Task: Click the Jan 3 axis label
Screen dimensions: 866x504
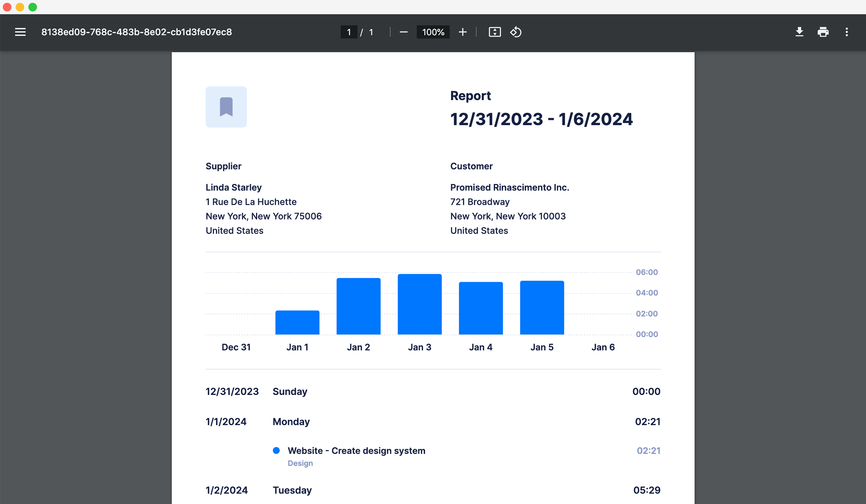Action: 420,347
